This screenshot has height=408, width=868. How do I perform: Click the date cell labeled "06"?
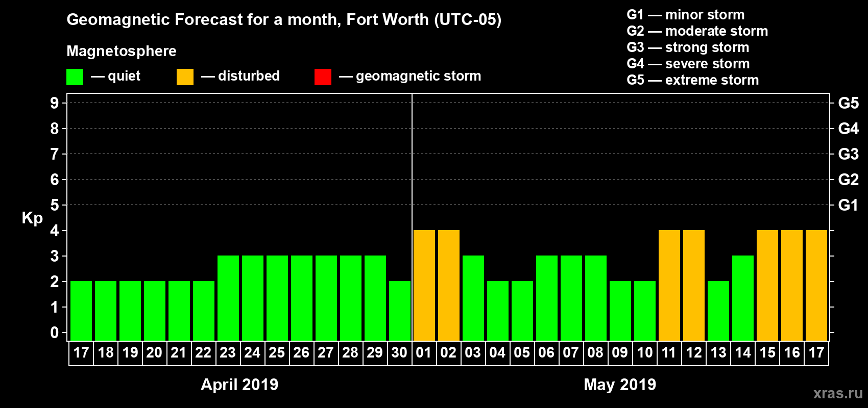[x=547, y=353]
